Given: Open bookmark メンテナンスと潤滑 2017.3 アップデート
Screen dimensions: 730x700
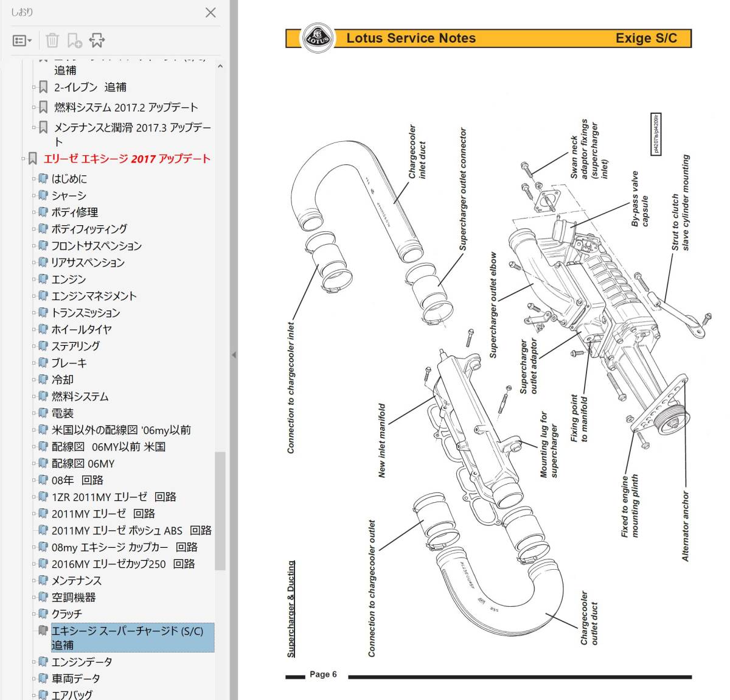Looking at the screenshot, I should tap(133, 134).
